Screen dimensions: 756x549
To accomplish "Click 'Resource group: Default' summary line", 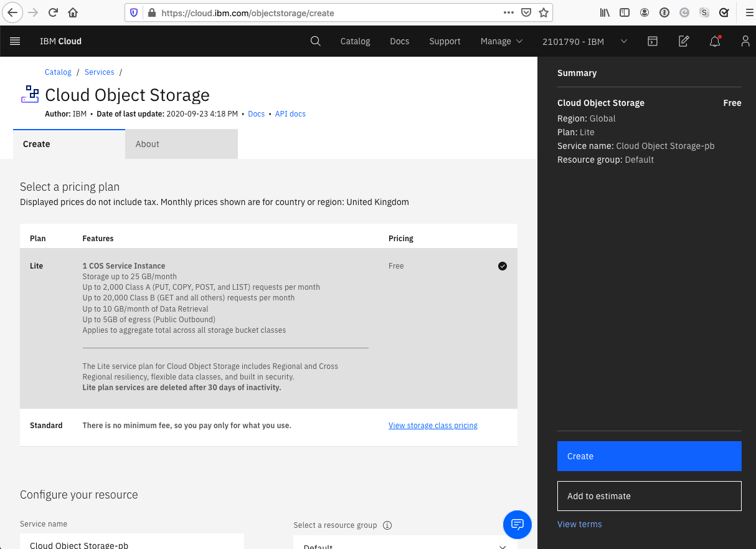I will tap(605, 160).
